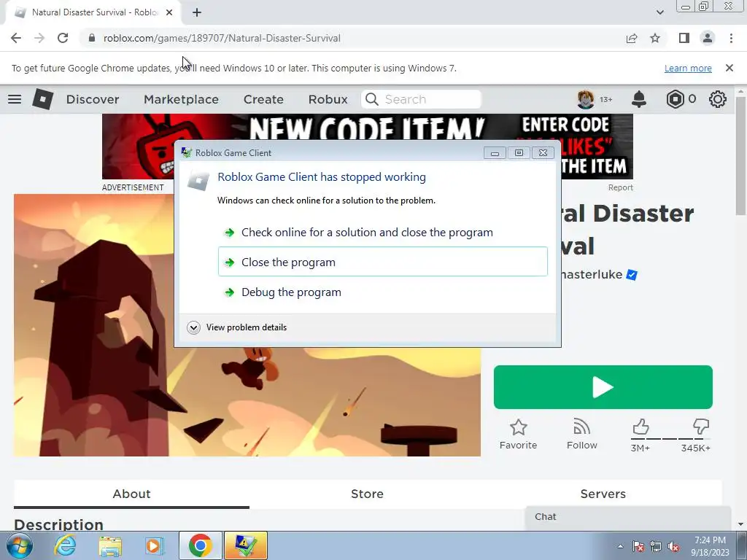Open Windows Media Player from taskbar

[x=154, y=545]
